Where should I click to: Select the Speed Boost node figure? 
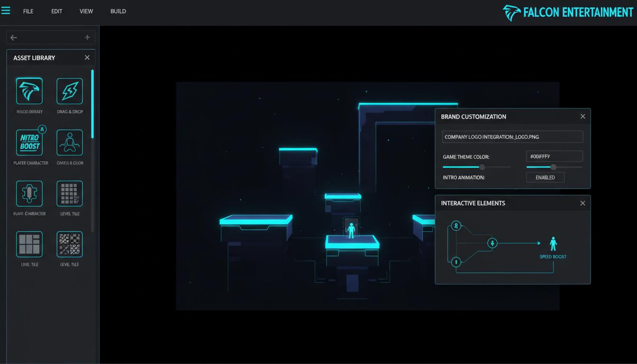[x=553, y=244]
